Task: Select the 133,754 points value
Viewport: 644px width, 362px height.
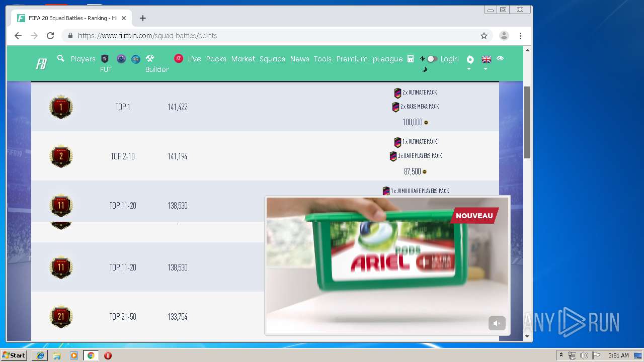Action: point(178,317)
